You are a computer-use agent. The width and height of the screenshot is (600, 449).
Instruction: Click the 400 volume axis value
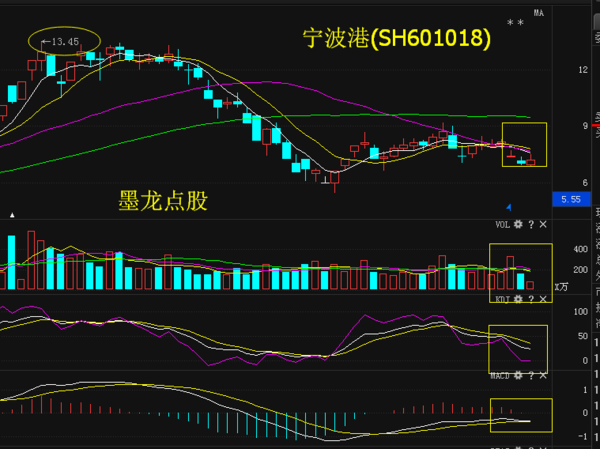[x=580, y=249]
